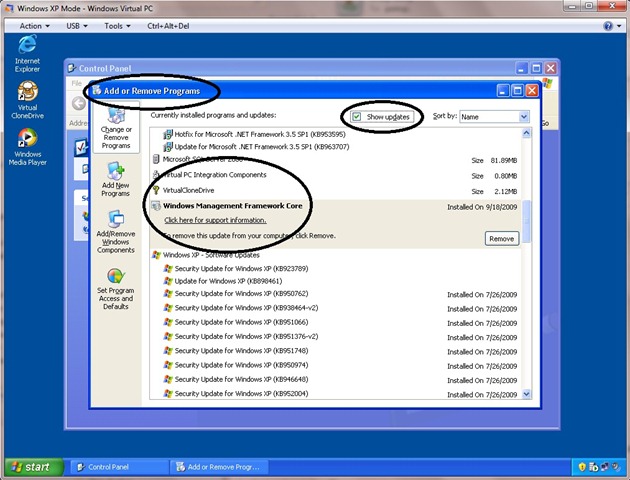630x480 pixels.
Task: Click the security shield tray icon
Action: 582,467
